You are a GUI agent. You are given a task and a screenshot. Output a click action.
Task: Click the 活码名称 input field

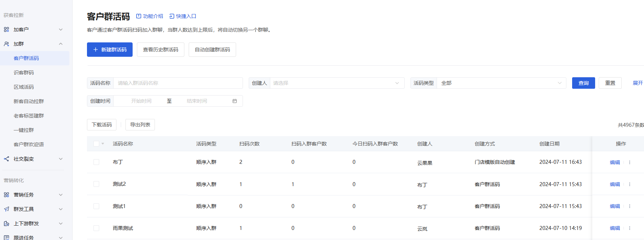(178, 83)
